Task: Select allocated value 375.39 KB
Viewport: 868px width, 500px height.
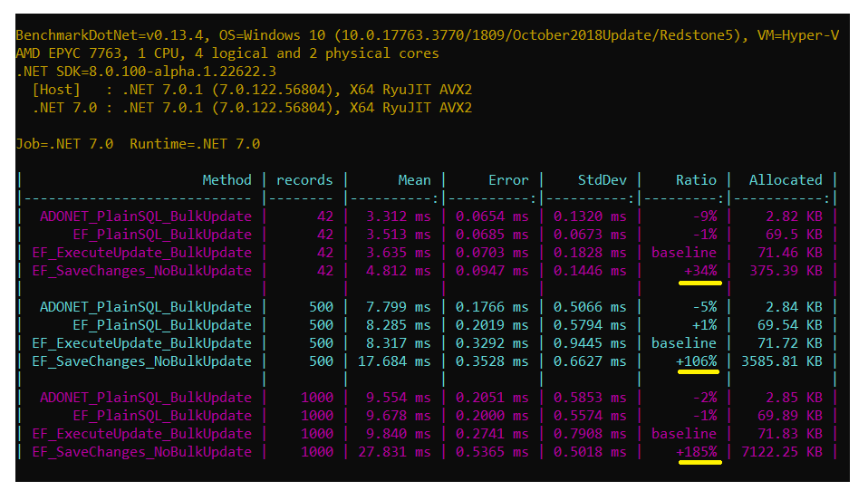Action: (x=786, y=271)
